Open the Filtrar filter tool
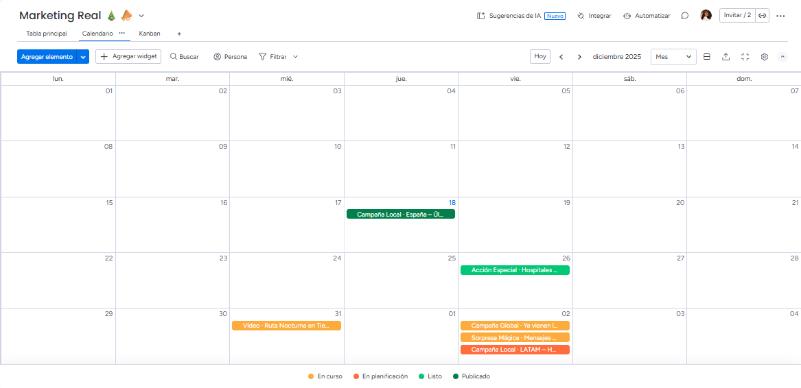The width and height of the screenshot is (801, 388). pyautogui.click(x=272, y=57)
